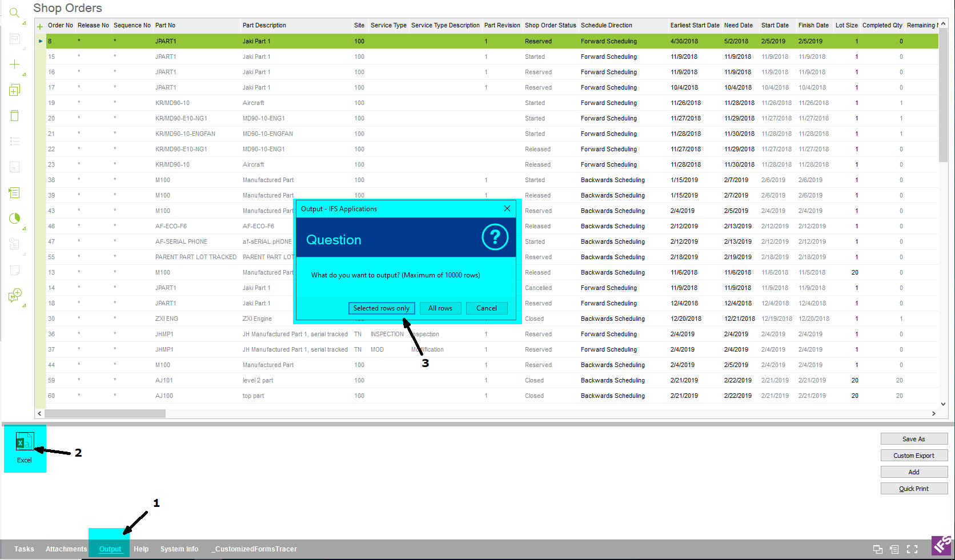Click the dimmed save icon in sidebar
The image size is (955, 560).
pyautogui.click(x=14, y=38)
